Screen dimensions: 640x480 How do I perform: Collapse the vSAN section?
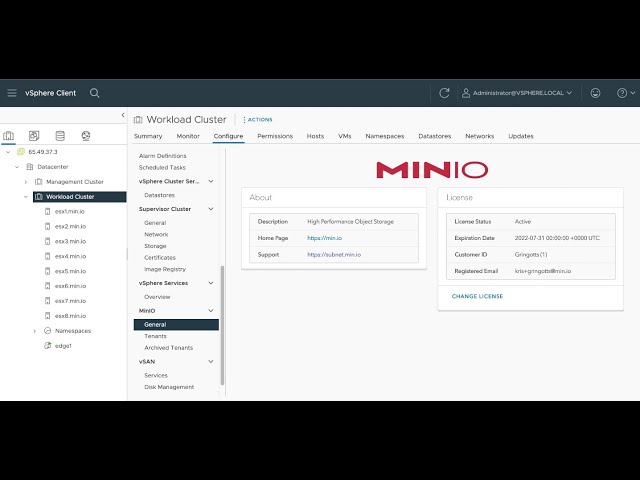click(211, 362)
